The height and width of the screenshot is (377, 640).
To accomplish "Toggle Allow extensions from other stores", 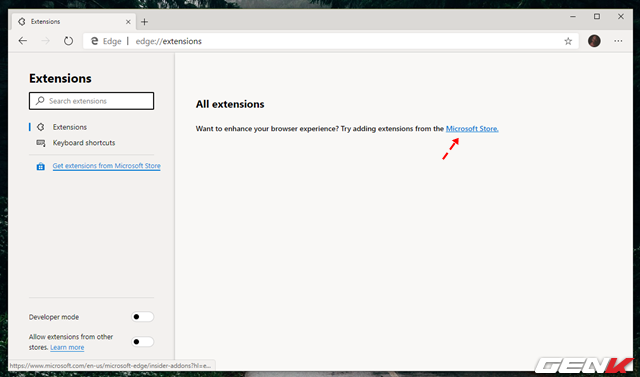I will [142, 342].
